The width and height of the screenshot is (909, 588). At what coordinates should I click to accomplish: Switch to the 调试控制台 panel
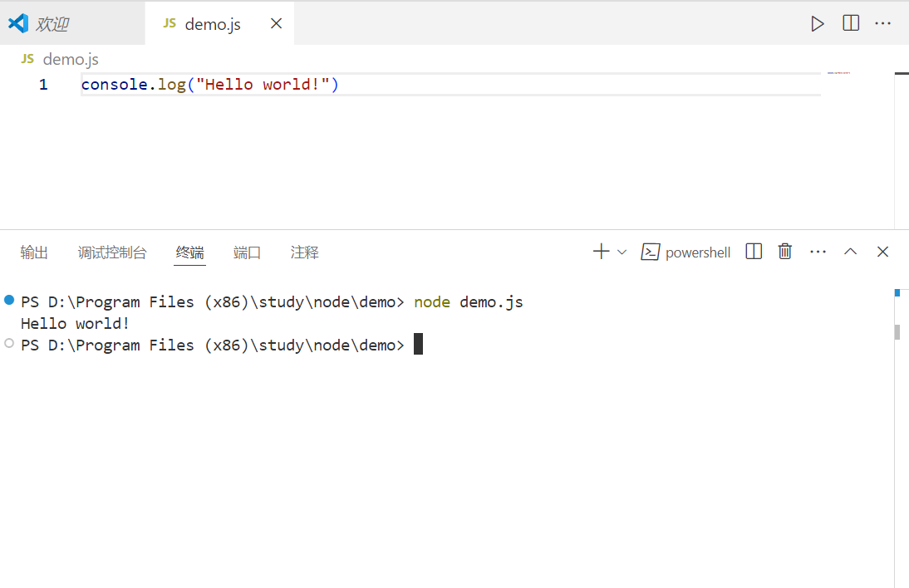tap(112, 252)
